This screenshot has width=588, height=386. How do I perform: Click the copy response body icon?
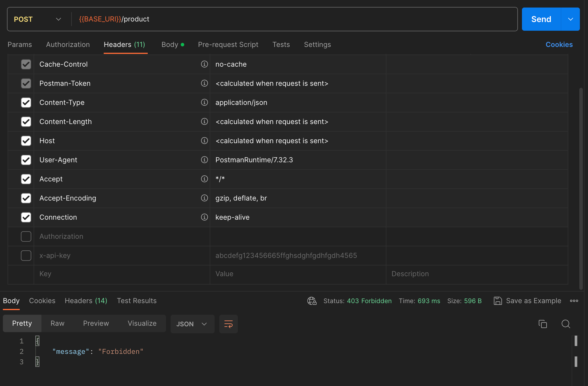click(543, 324)
